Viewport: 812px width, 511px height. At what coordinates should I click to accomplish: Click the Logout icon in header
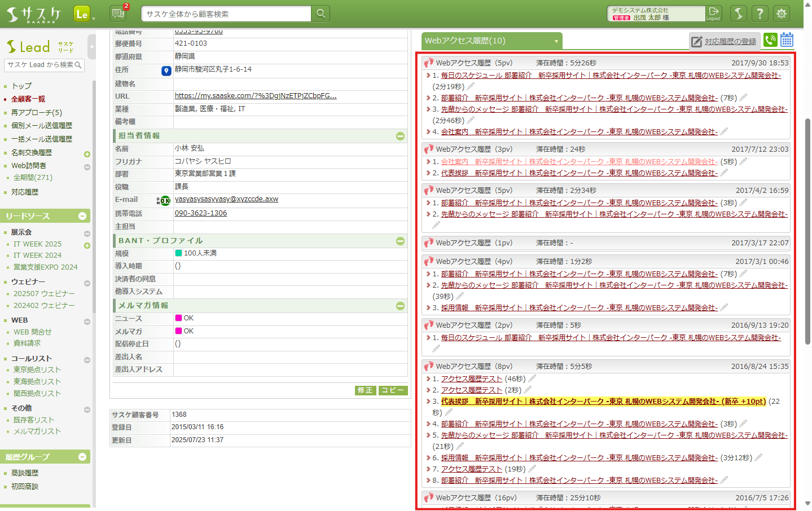click(713, 14)
